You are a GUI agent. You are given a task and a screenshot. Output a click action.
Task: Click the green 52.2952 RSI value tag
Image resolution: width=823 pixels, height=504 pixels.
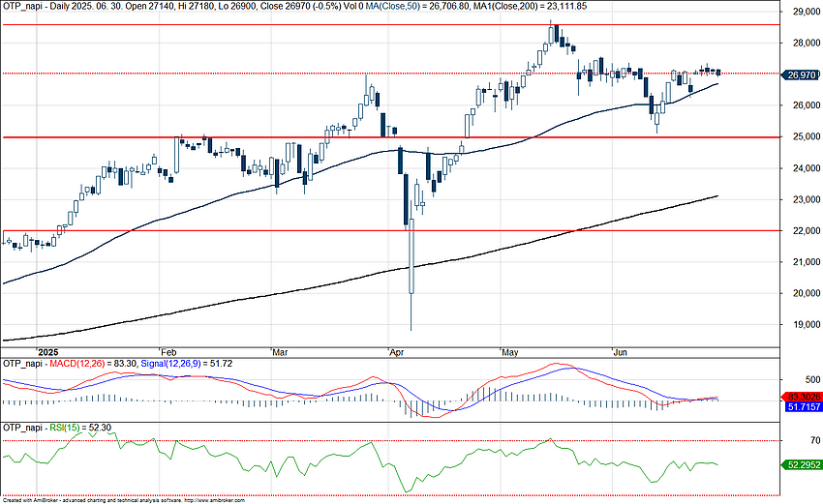pyautogui.click(x=801, y=464)
